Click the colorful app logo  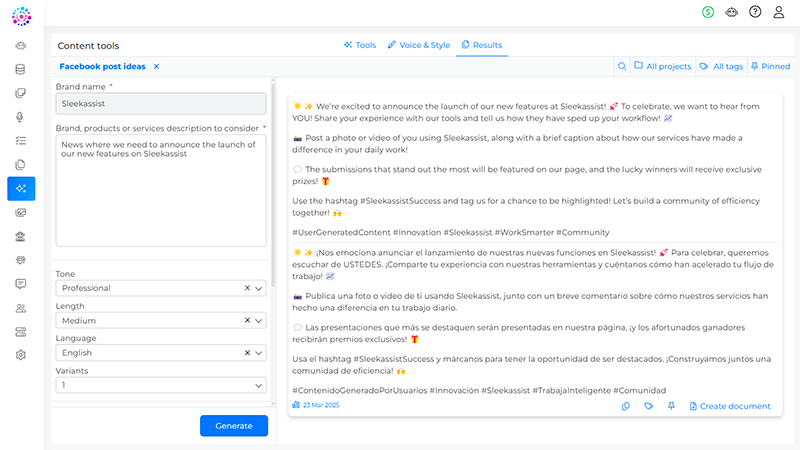(21, 16)
